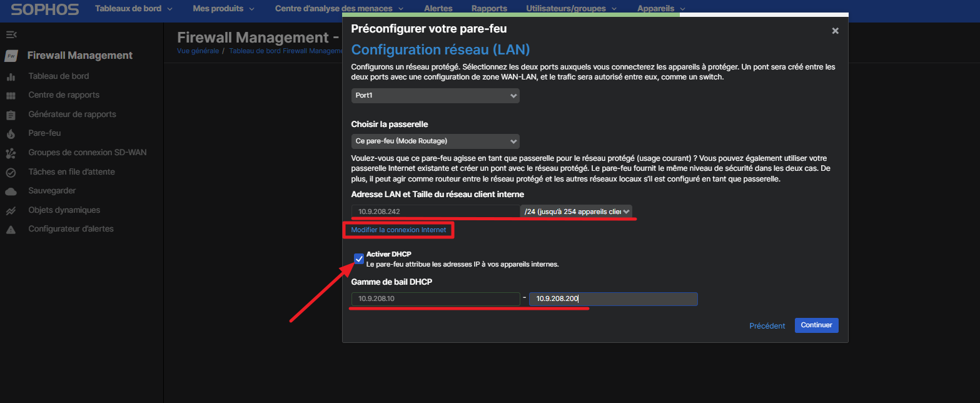980x403 pixels.
Task: Open Tableau de bord in sidebar
Action: coord(59,76)
